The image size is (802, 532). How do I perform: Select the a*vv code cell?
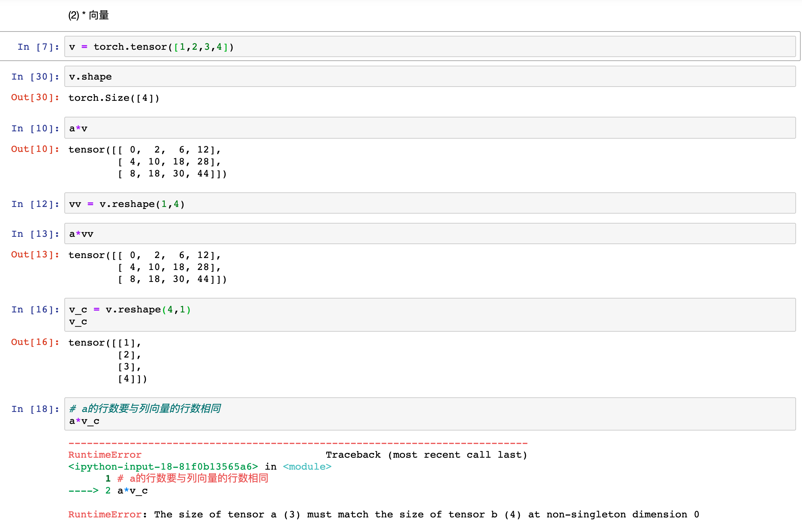(430, 234)
